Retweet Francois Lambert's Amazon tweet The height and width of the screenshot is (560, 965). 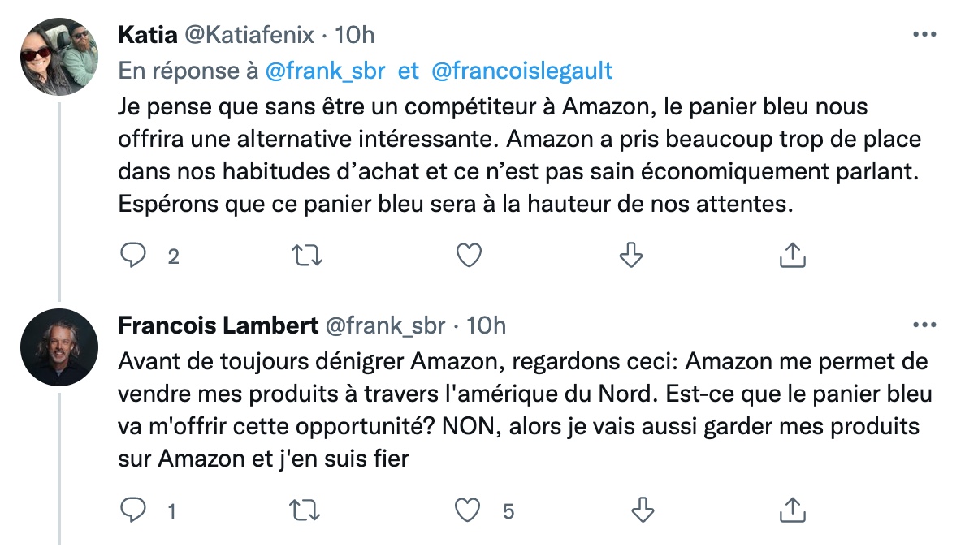pos(307,510)
